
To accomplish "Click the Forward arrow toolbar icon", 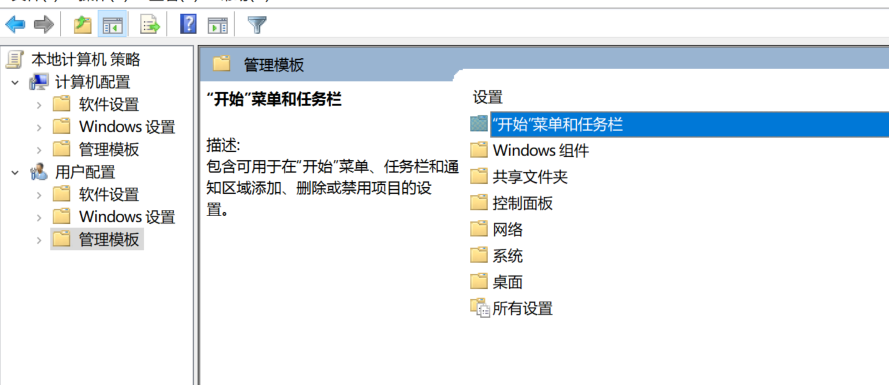I will [x=44, y=24].
